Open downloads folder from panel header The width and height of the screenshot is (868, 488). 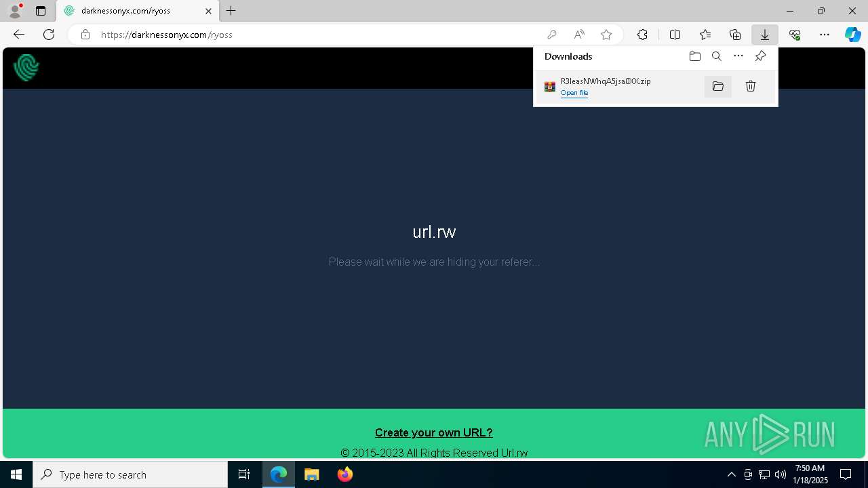tap(694, 56)
